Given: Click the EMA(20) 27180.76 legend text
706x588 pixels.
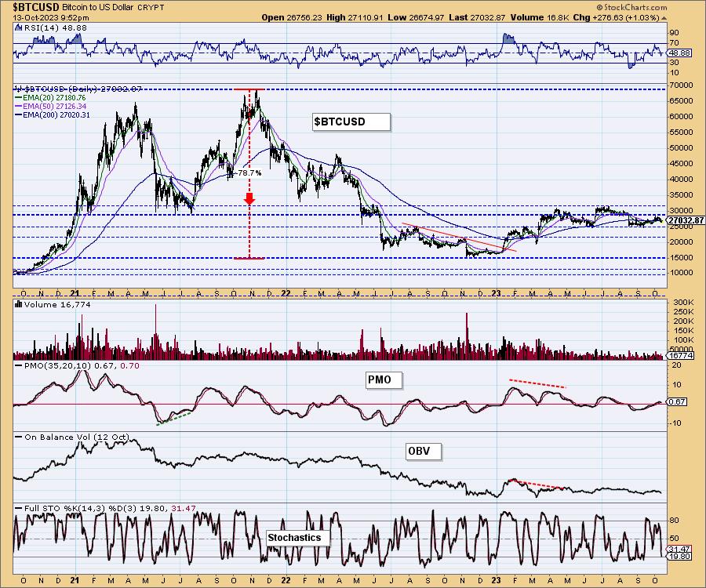Looking at the screenshot, I should tap(54, 98).
